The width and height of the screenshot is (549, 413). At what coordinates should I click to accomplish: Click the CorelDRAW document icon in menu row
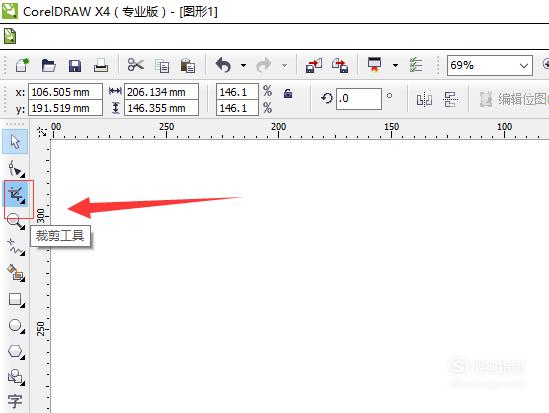(10, 36)
